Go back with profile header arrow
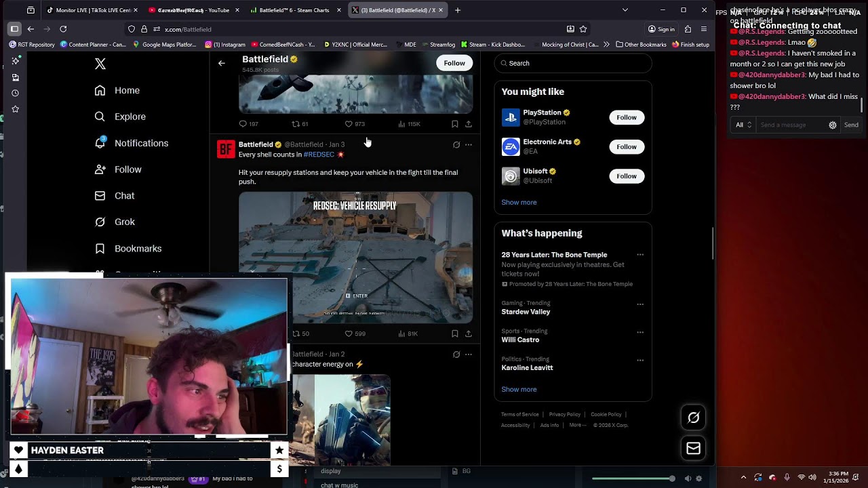Screen dimensions: 868x488 pyautogui.click(x=222, y=63)
